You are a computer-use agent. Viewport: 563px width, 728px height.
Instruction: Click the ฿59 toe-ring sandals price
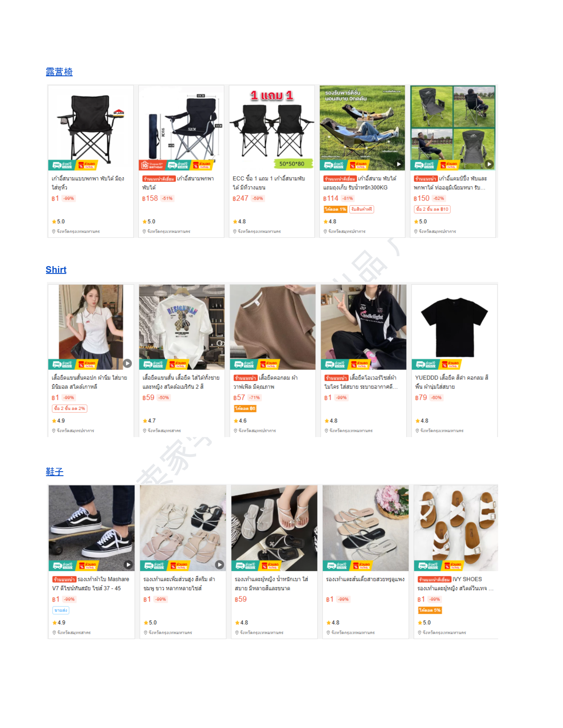(x=241, y=599)
